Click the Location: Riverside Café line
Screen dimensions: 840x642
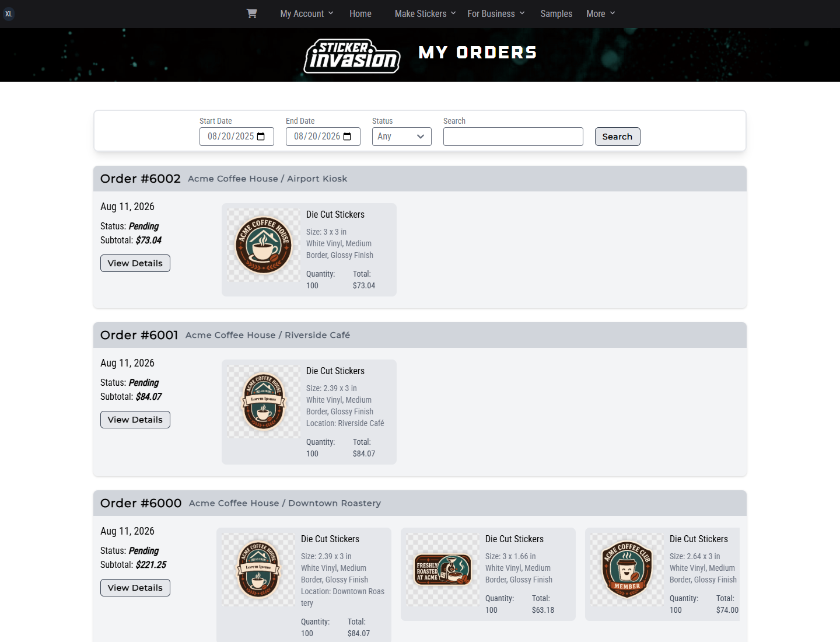345,423
